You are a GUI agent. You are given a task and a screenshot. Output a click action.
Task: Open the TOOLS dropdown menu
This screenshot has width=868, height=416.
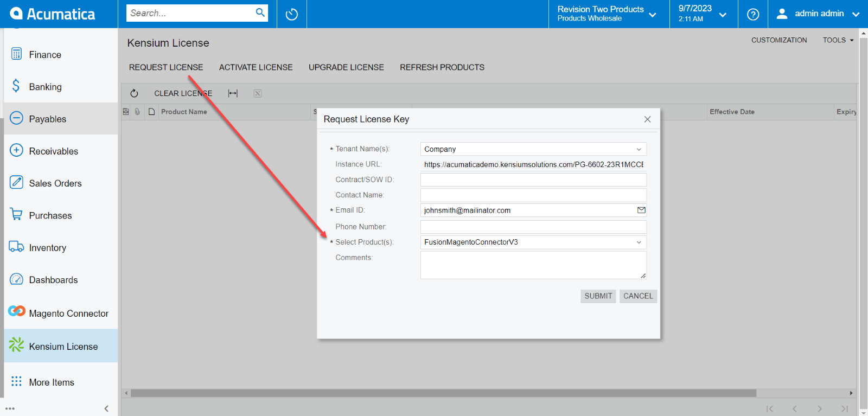point(838,40)
